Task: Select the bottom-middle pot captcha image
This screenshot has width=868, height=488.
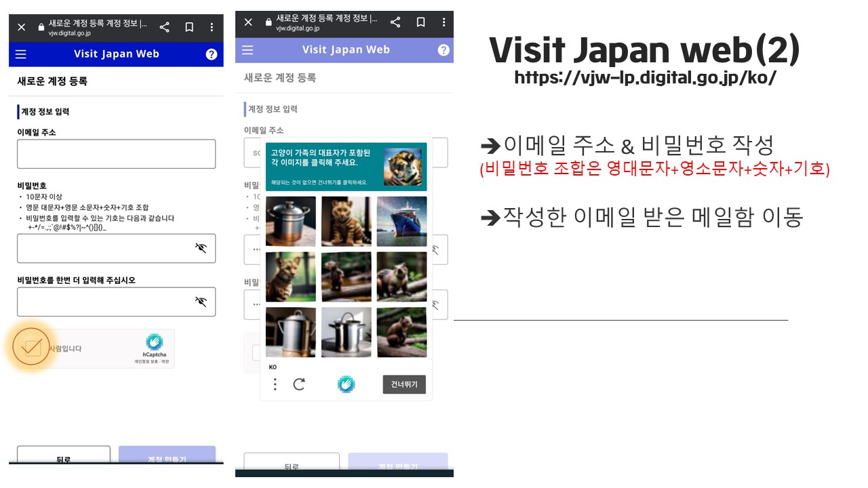Action: [x=347, y=333]
